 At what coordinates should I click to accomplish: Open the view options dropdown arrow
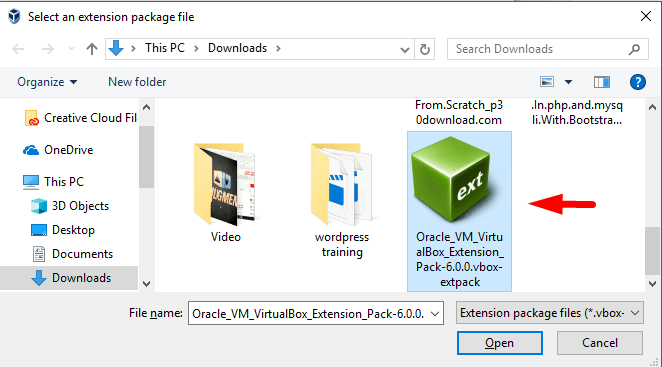click(569, 82)
